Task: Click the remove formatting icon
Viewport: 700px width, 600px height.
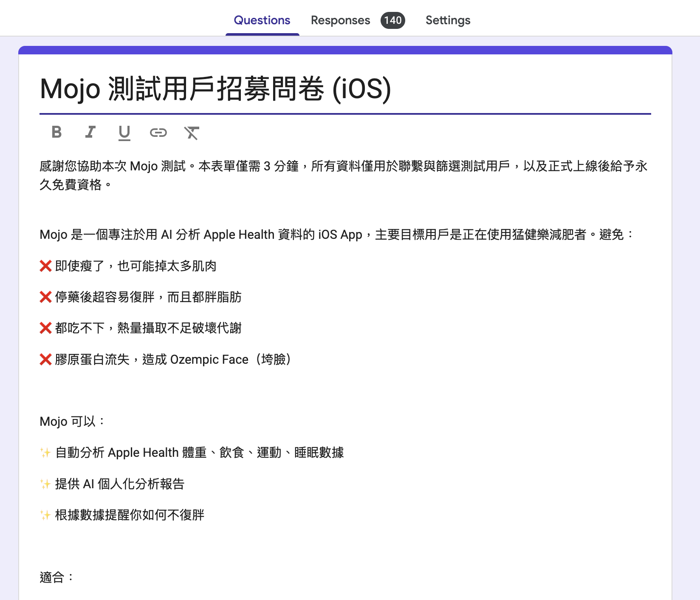Action: point(192,133)
